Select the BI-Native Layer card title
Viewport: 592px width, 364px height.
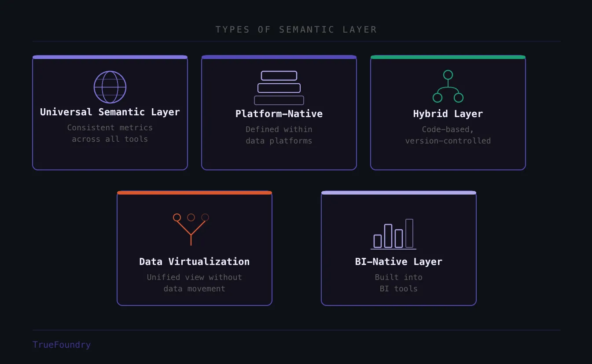pos(399,262)
